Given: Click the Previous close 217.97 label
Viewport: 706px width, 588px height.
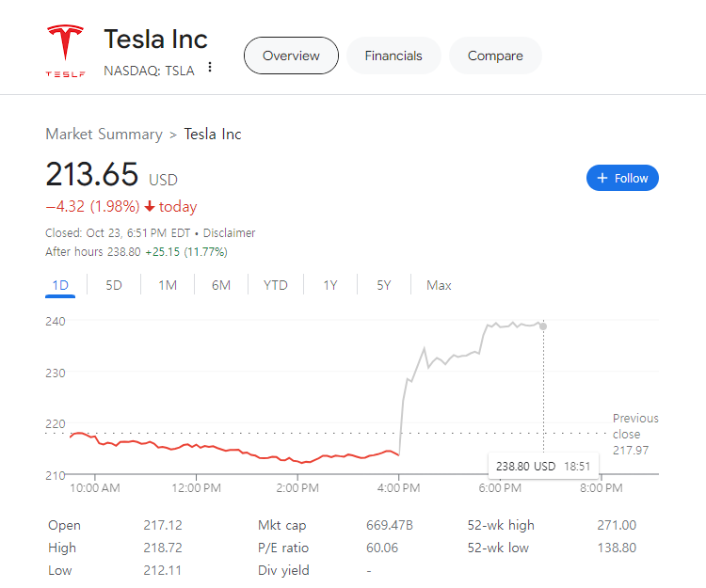Looking at the screenshot, I should tap(635, 434).
